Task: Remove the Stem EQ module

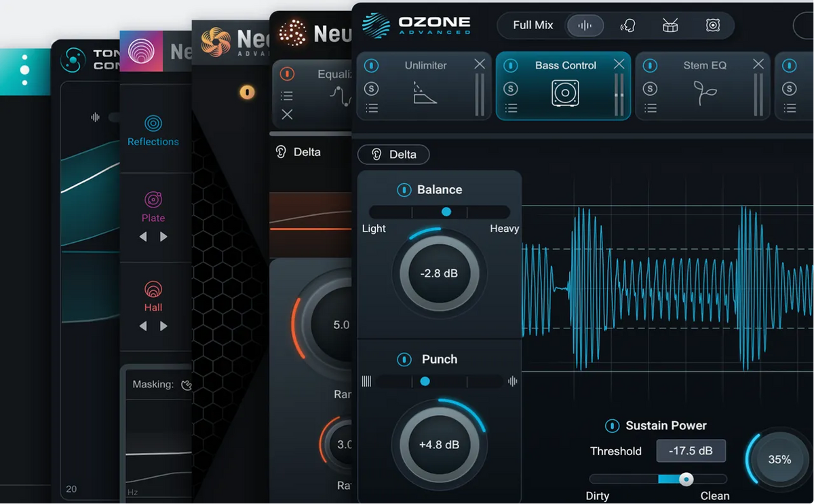Action: point(758,64)
